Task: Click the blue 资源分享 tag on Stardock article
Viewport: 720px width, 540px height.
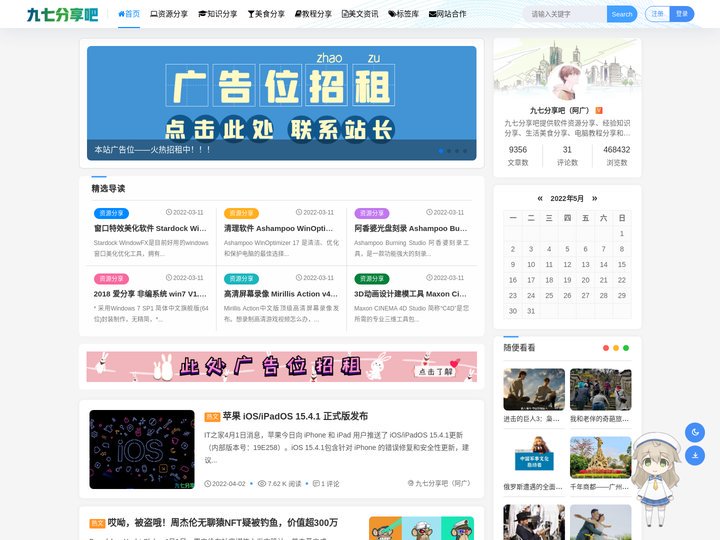Action: pyautogui.click(x=112, y=213)
